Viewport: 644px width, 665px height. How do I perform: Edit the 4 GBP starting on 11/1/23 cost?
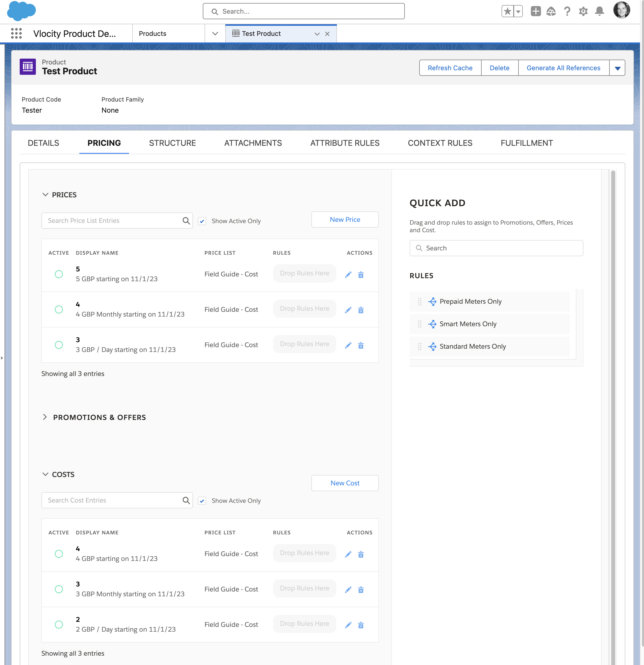tap(348, 554)
